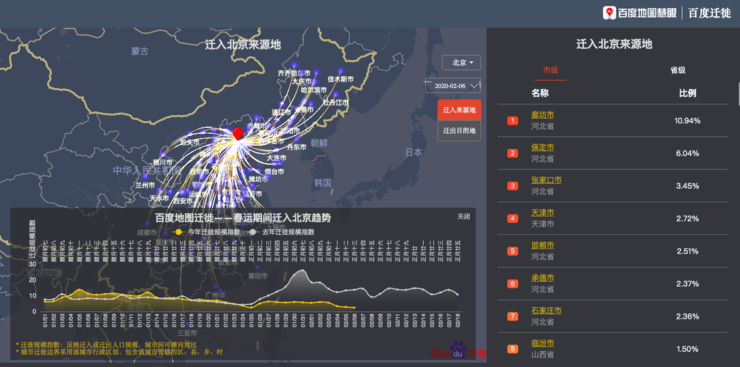Viewport: 740px width, 367px height.
Task: Click the Baidu Map Huiyan logo icon
Action: pyautogui.click(x=609, y=13)
